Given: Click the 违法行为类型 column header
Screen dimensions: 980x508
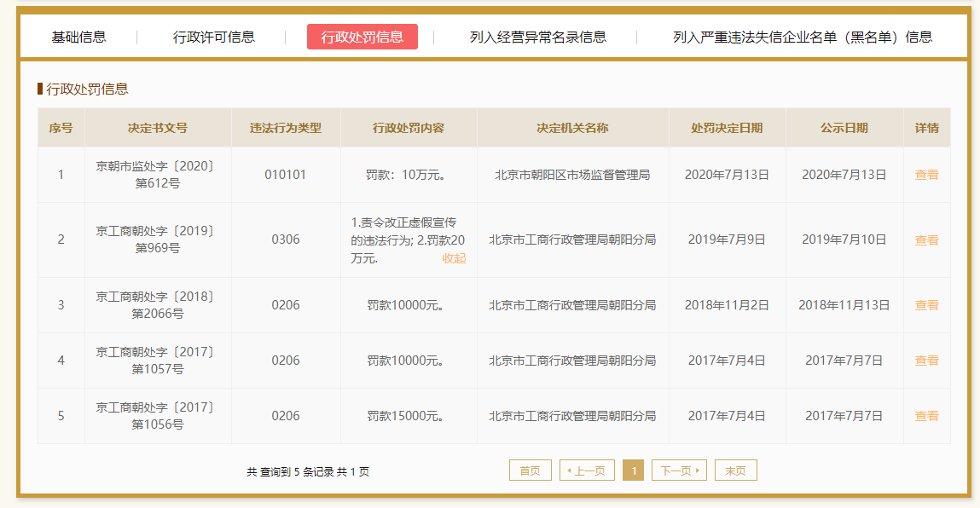Looking at the screenshot, I should tap(286, 128).
